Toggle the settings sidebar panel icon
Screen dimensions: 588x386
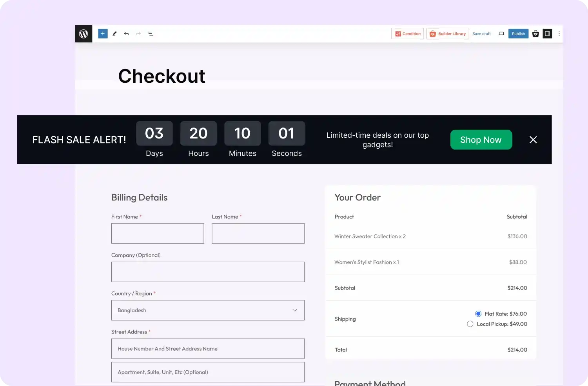(547, 34)
